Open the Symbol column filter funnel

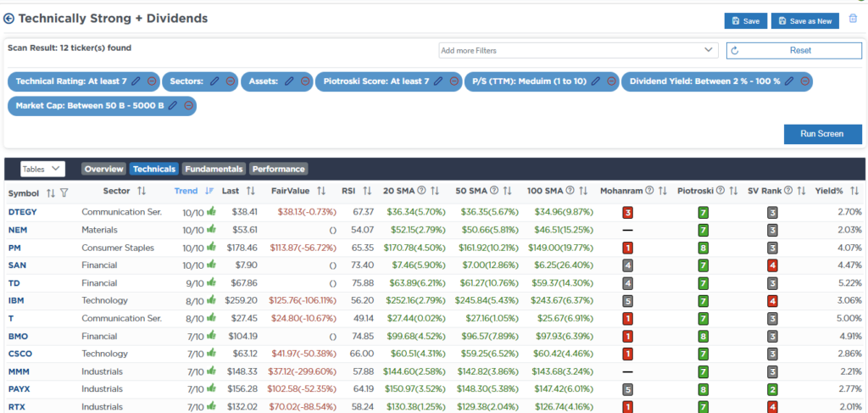coord(64,193)
